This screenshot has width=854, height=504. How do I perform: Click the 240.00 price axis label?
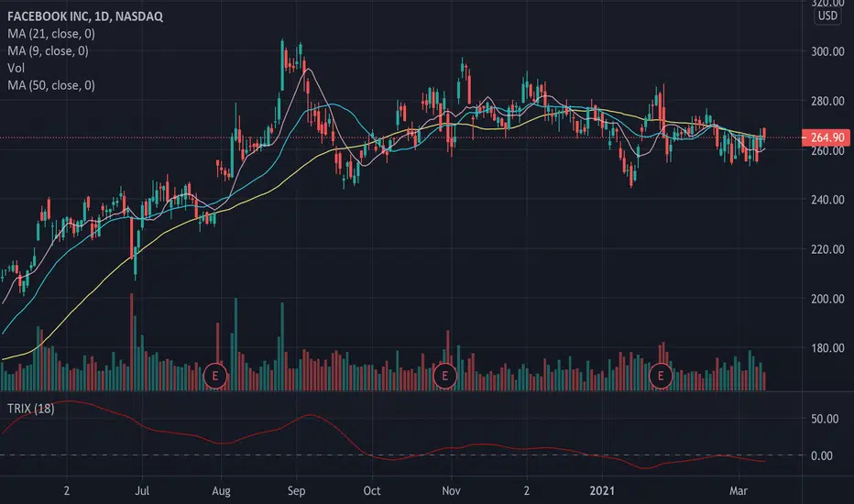click(x=827, y=200)
